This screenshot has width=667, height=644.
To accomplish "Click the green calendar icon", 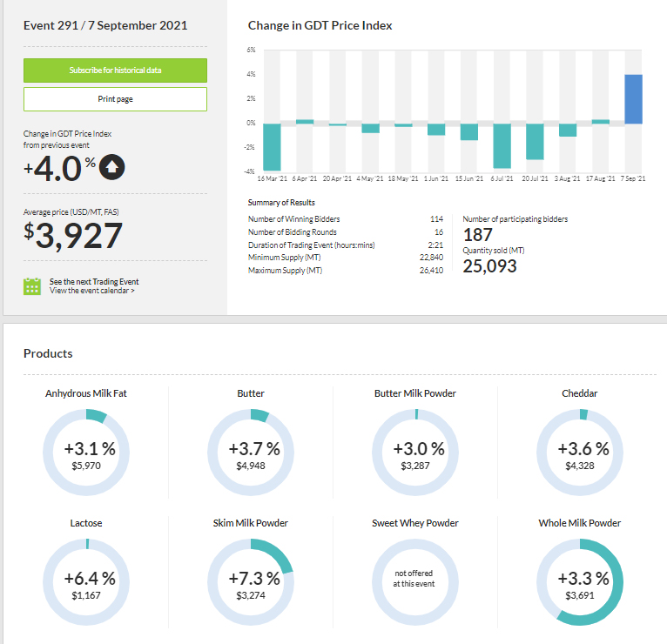I will [32, 286].
